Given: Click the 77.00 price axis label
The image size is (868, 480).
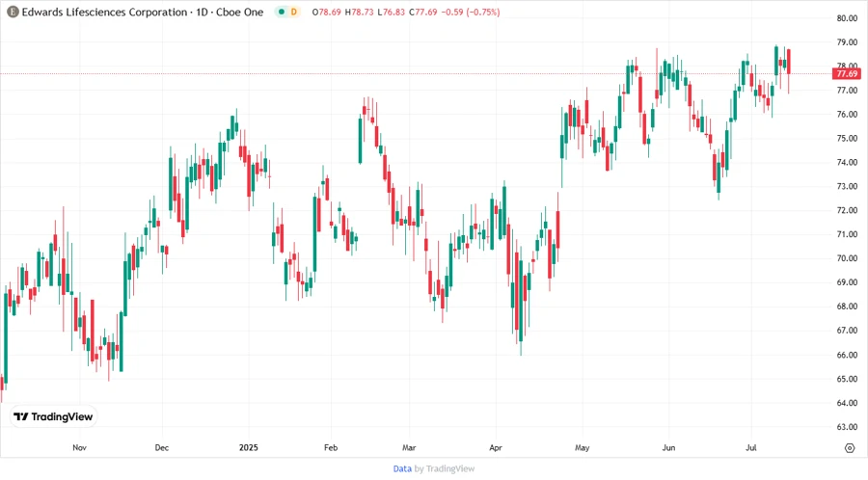Looking at the screenshot, I should [847, 91].
